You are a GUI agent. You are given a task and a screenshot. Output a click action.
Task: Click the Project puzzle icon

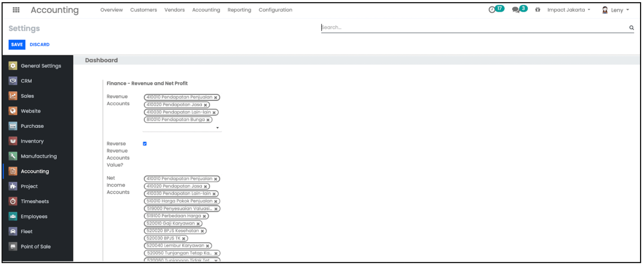(13, 186)
